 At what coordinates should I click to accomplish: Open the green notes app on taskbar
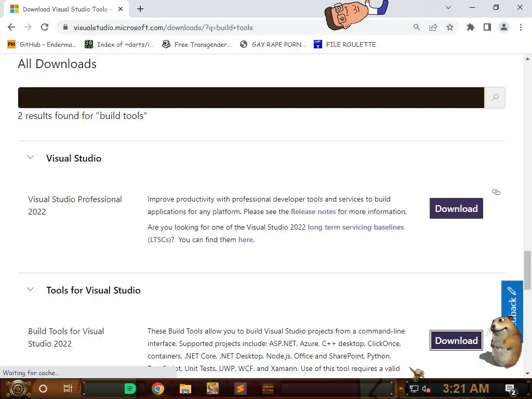tap(130, 389)
